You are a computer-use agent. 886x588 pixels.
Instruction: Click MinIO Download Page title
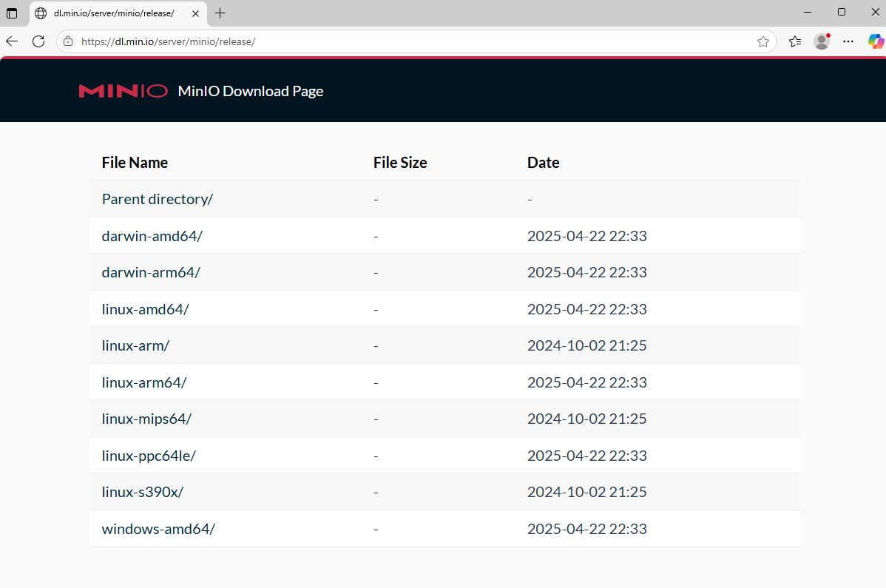pos(250,92)
